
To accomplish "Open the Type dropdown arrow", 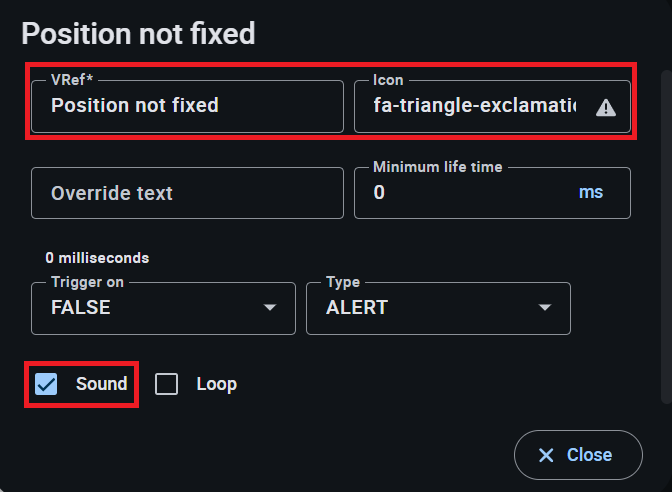I will [x=544, y=308].
